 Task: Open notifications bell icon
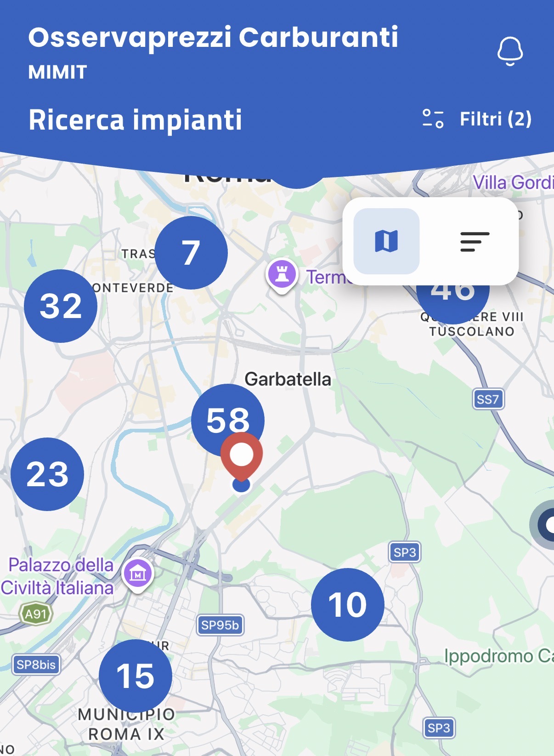pos(510,51)
